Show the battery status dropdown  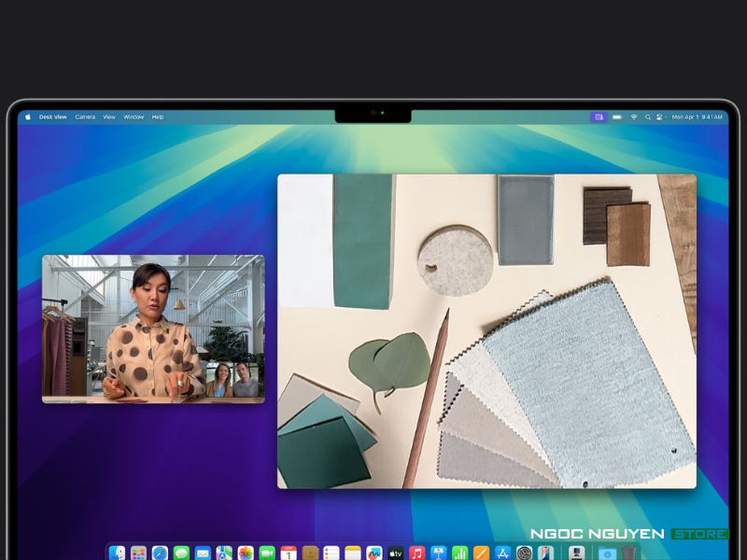point(619,117)
